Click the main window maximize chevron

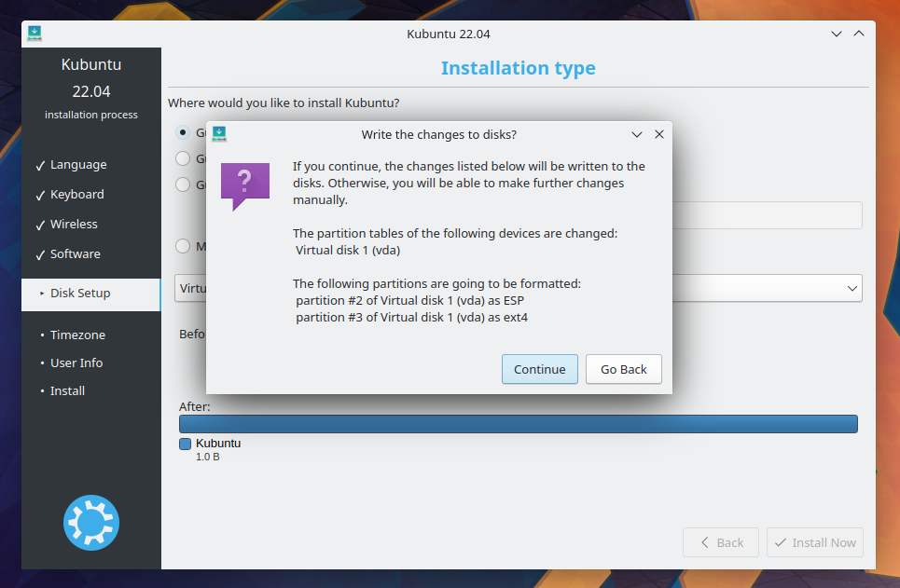point(859,34)
